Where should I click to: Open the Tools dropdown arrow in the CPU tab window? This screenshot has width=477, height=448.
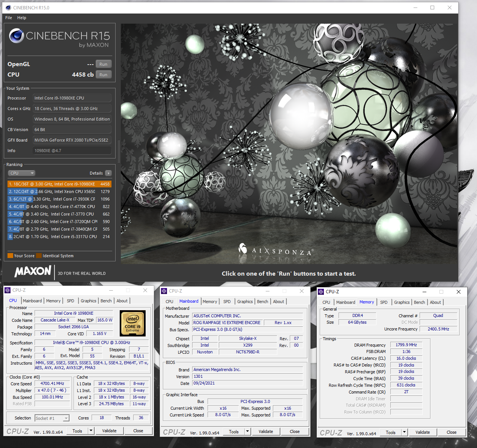pos(91,431)
